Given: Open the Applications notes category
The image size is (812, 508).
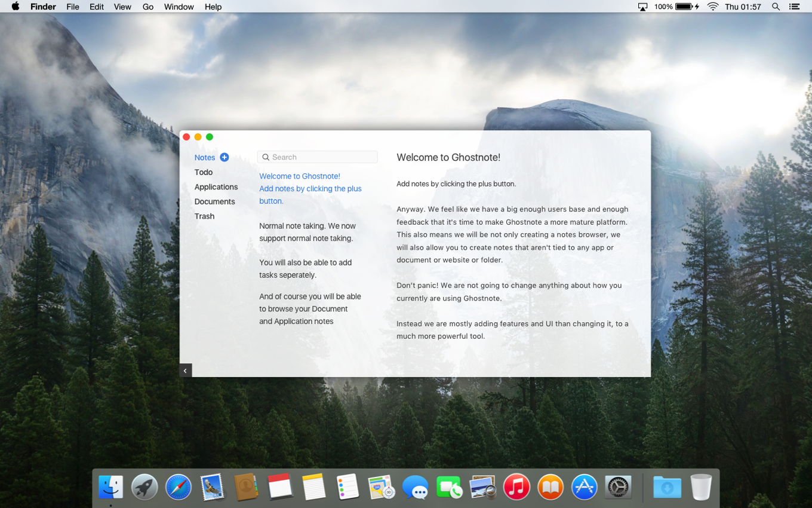Looking at the screenshot, I should click(216, 187).
